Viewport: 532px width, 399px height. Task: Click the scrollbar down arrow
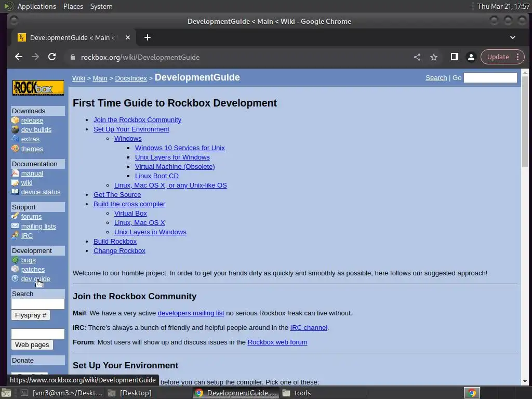click(525, 381)
